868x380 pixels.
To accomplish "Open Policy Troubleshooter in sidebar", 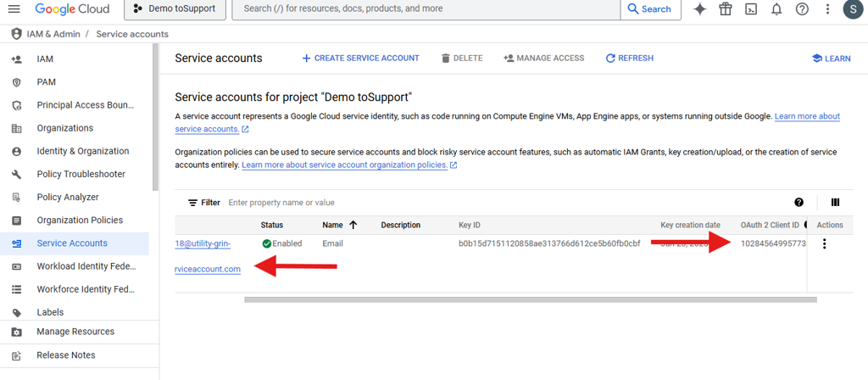I will 81,174.
